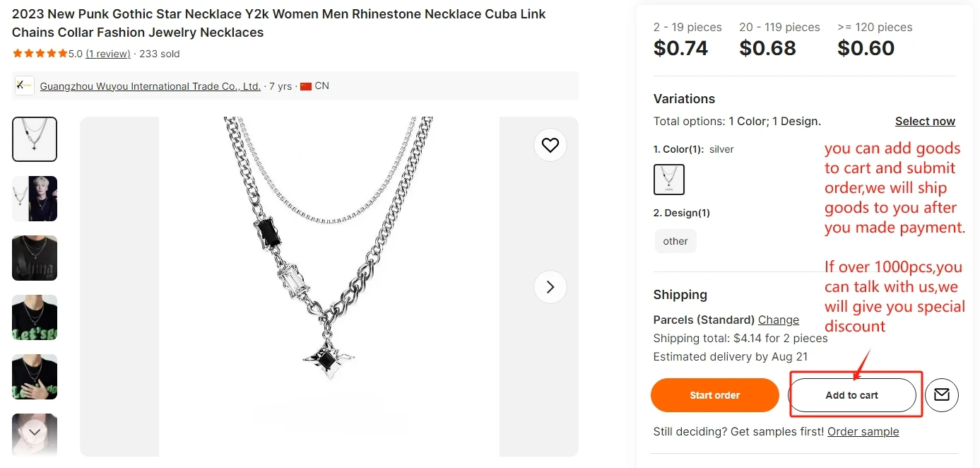Choose the "other" design option
The height and width of the screenshot is (468, 980).
tap(675, 241)
